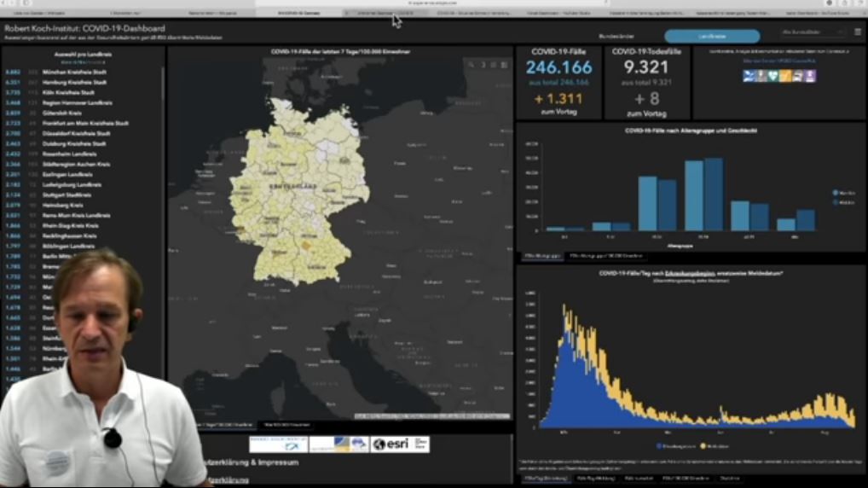Open the Alle Bundesländer dropdown
Image resolution: width=868 pixels, height=488 pixels.
[813, 32]
